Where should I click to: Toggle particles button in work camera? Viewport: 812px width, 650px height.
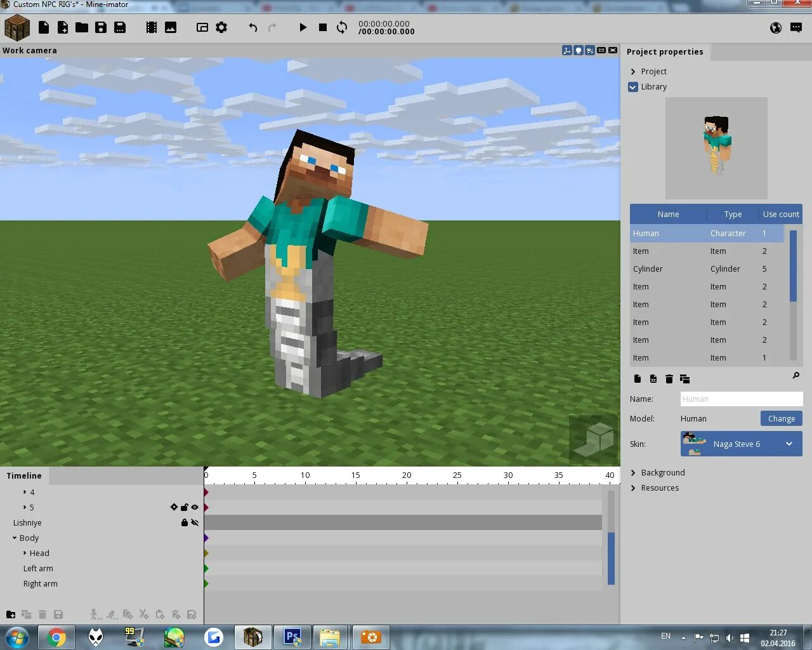(590, 50)
